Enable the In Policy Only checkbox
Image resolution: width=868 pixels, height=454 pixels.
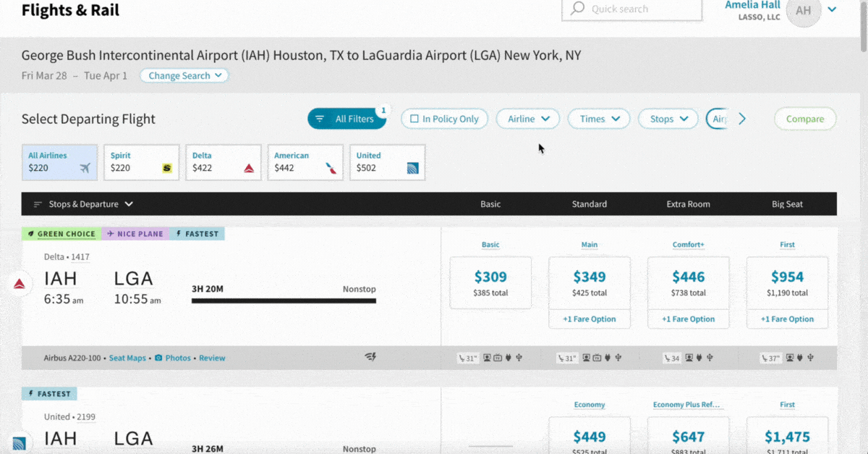pos(414,119)
